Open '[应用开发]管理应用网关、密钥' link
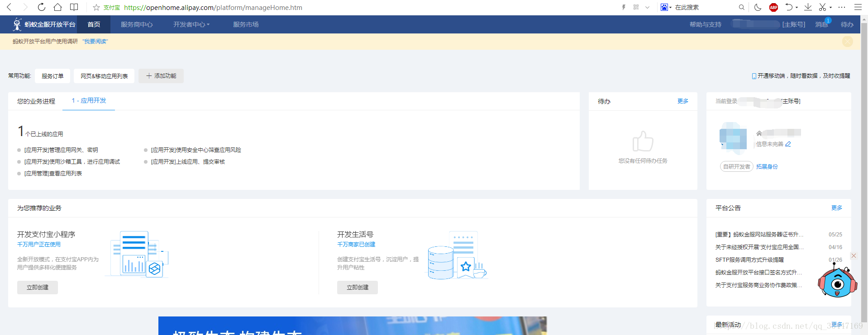Viewport: 868px width, 335px height. point(61,150)
